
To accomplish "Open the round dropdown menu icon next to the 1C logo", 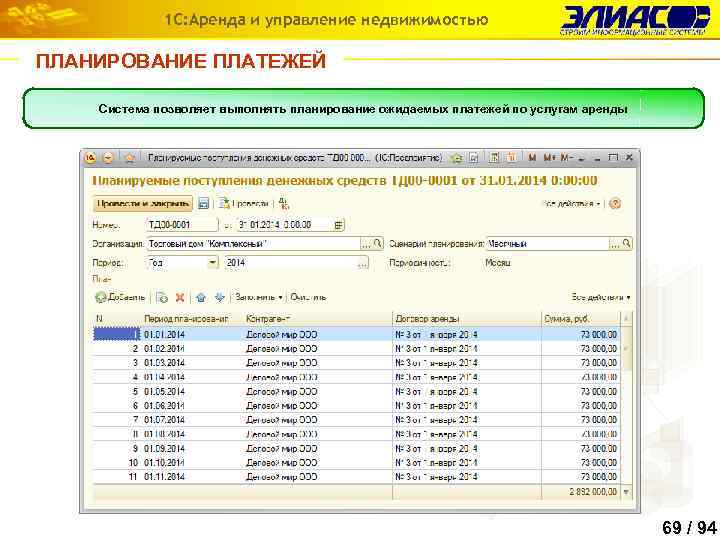I will point(108,158).
